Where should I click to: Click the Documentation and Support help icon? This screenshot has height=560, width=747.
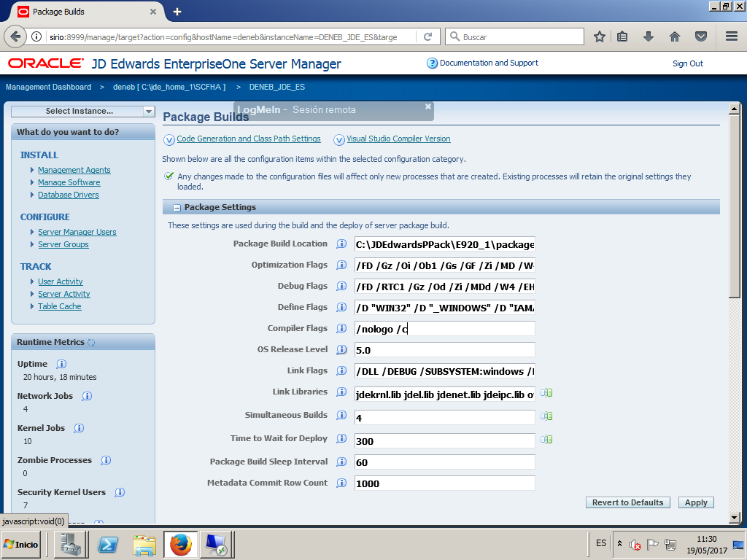point(432,63)
